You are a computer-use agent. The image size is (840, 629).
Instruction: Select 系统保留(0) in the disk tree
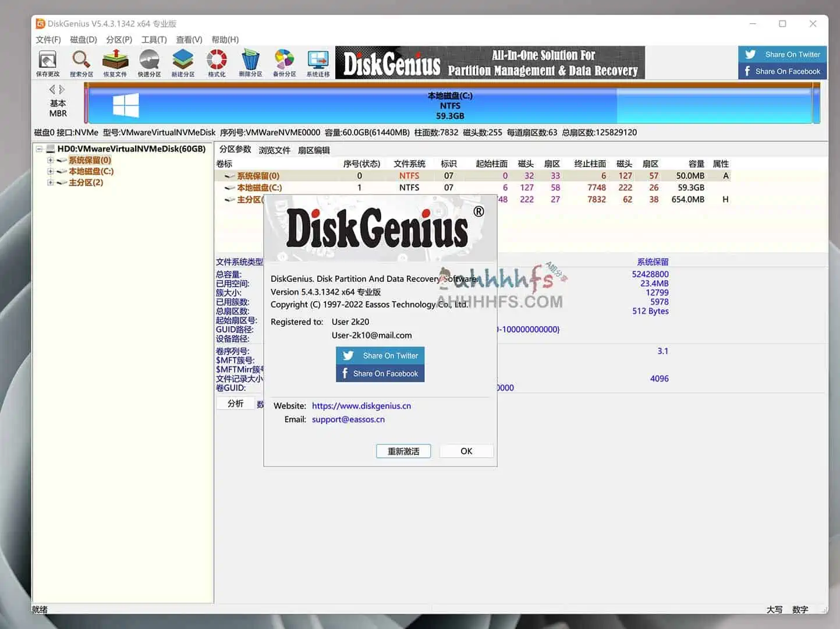[90, 160]
